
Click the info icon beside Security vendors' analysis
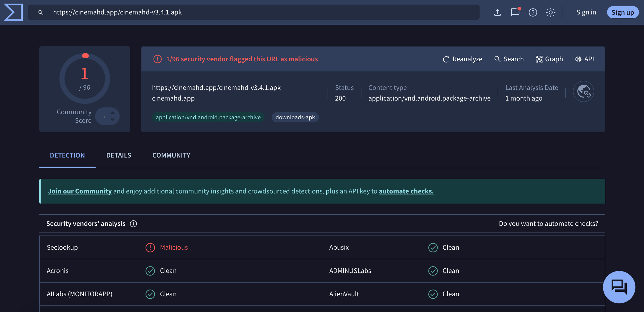[133, 224]
